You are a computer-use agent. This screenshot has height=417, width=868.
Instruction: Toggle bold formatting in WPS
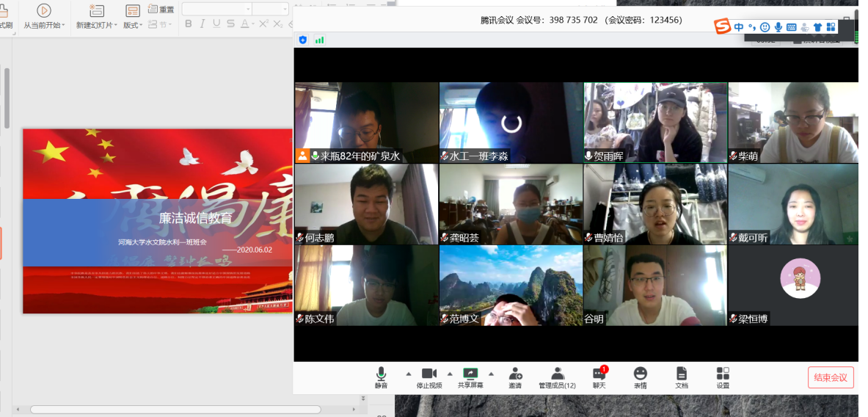(x=189, y=23)
